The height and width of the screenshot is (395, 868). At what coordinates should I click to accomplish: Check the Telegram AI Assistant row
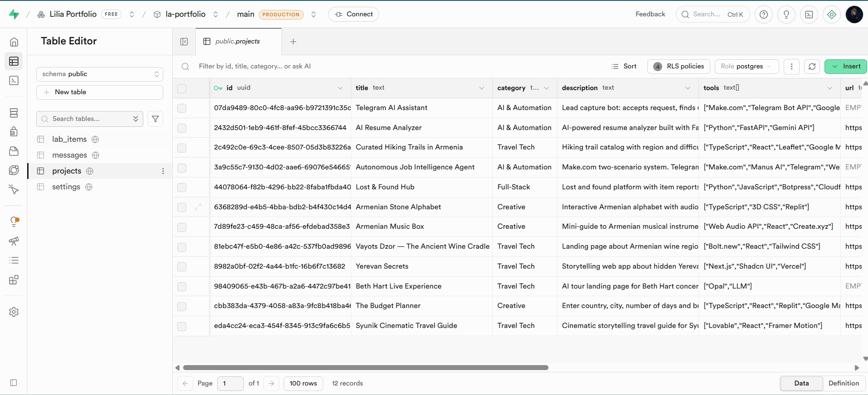[x=182, y=108]
